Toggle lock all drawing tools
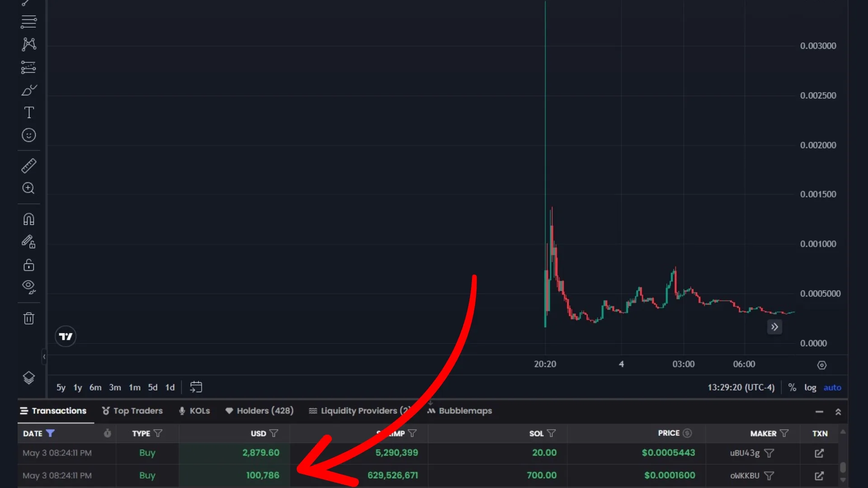868x488 pixels. click(28, 265)
